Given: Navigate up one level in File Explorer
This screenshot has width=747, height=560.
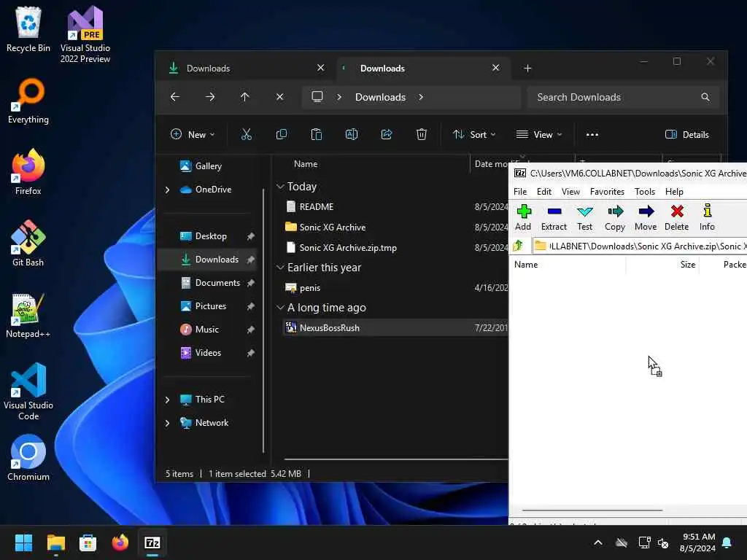Looking at the screenshot, I should pyautogui.click(x=245, y=97).
